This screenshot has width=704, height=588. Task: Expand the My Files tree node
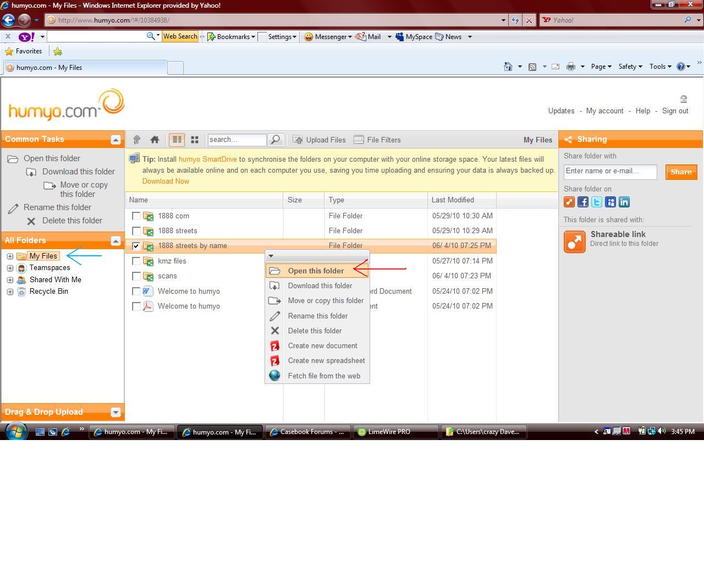pos(10,256)
